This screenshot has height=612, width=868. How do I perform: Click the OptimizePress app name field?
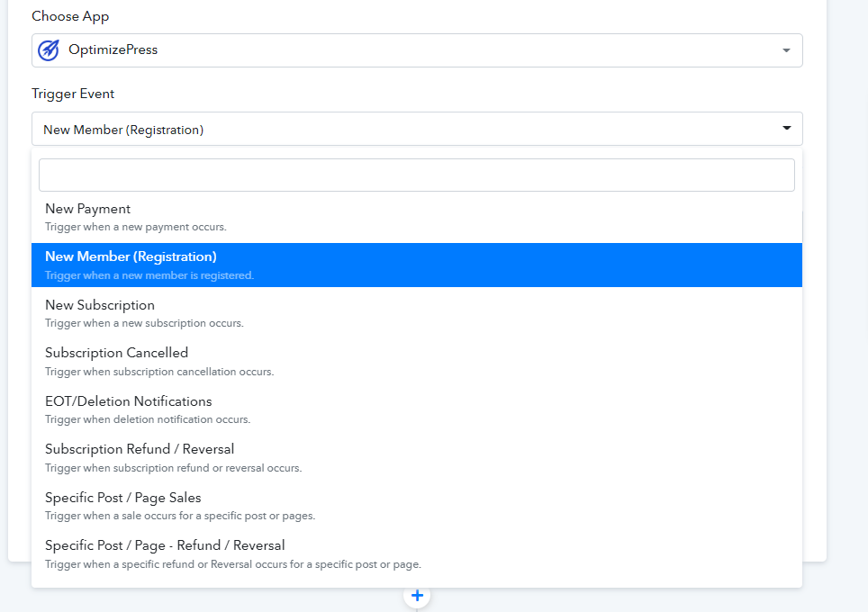coord(417,50)
